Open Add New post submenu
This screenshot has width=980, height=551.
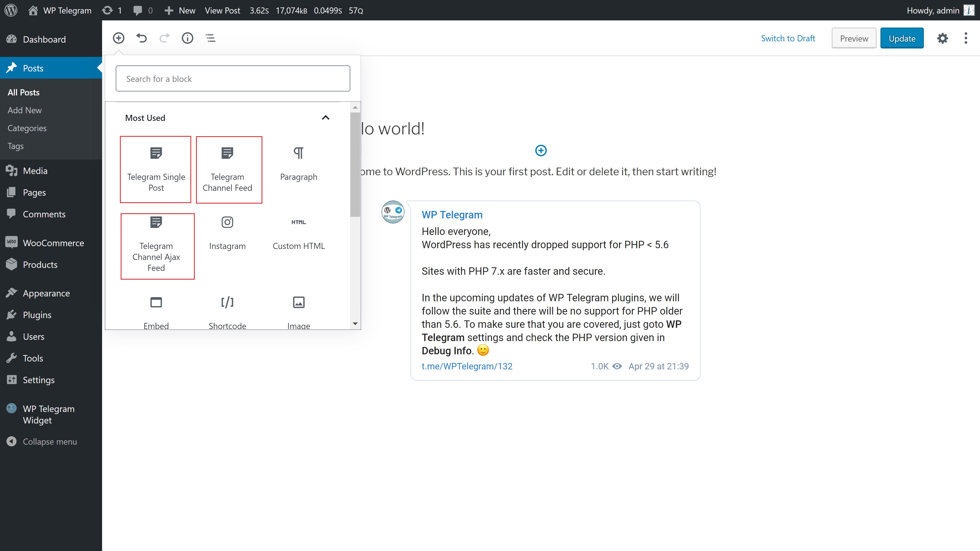25,110
